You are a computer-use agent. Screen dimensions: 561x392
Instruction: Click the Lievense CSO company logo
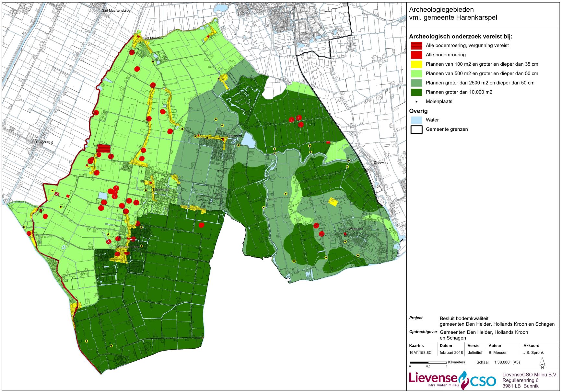click(452, 380)
